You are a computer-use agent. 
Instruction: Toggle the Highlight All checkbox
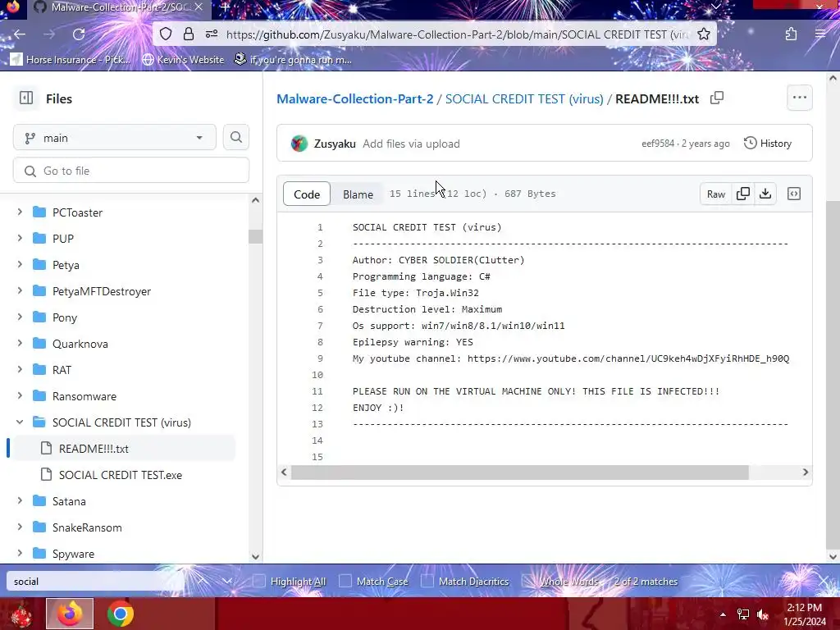coord(259,582)
